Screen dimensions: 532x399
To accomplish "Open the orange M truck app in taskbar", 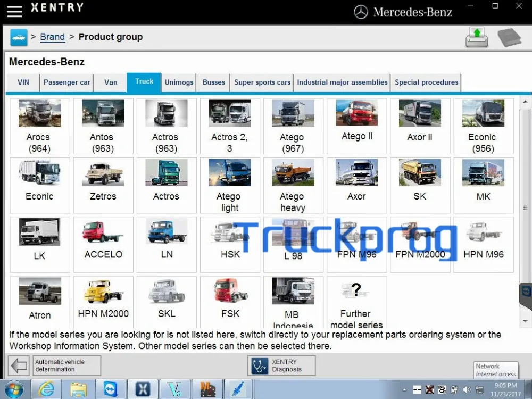I will tap(207, 389).
